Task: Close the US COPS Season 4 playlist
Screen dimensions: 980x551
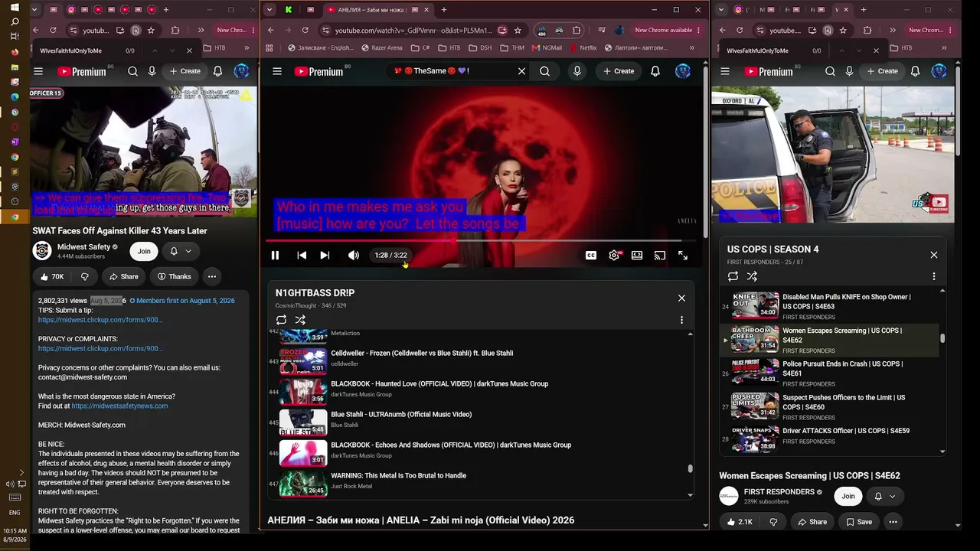Action: coord(934,255)
